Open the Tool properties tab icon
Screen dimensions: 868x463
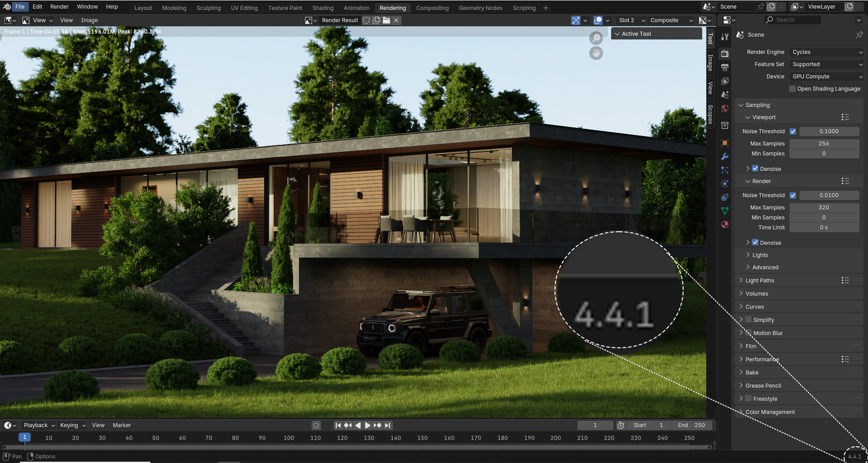pos(725,37)
